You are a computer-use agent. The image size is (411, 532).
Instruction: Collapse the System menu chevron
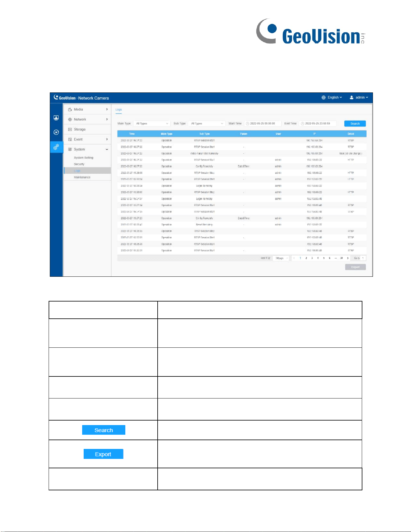(x=107, y=150)
